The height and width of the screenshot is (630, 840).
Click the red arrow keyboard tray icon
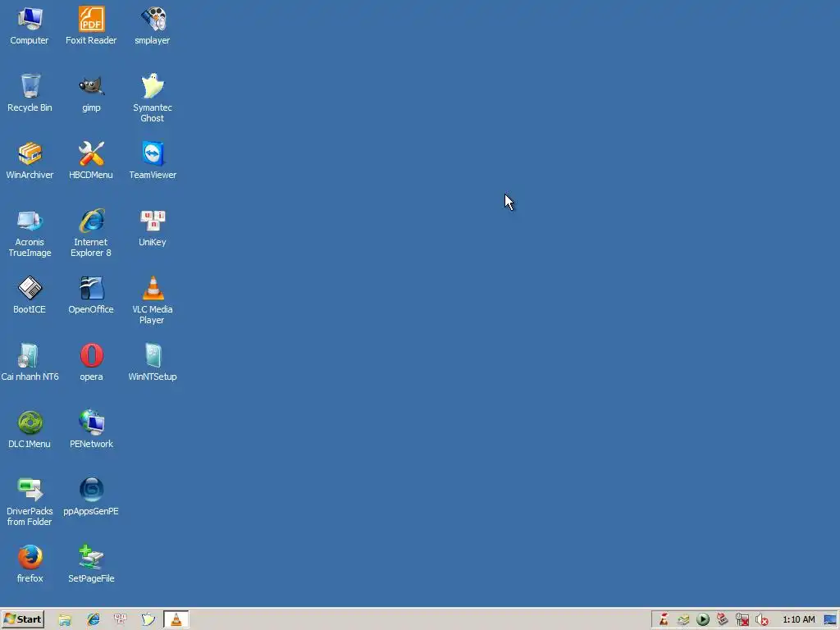723,620
